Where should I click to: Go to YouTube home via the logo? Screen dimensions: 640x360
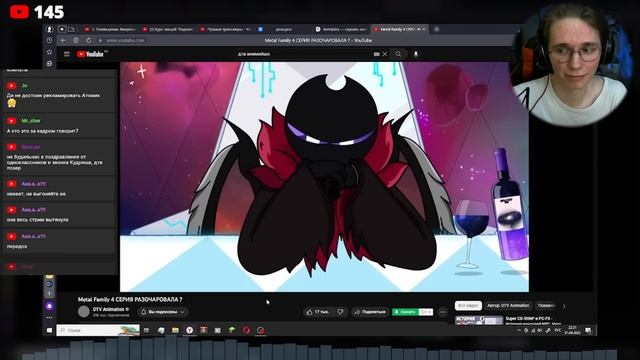[x=89, y=54]
